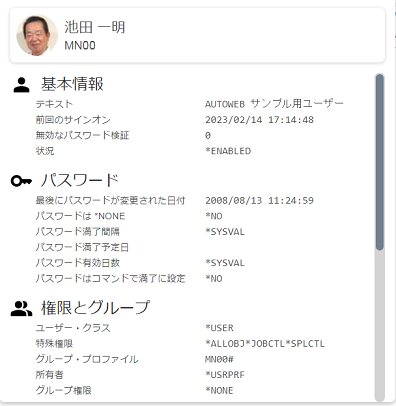Select the user name 池田 一明
The image size is (396, 406).
point(95,27)
